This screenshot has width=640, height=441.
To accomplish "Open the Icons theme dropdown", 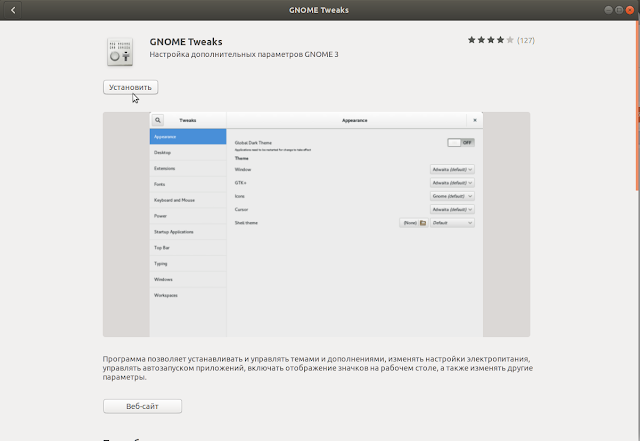I will click(x=452, y=196).
